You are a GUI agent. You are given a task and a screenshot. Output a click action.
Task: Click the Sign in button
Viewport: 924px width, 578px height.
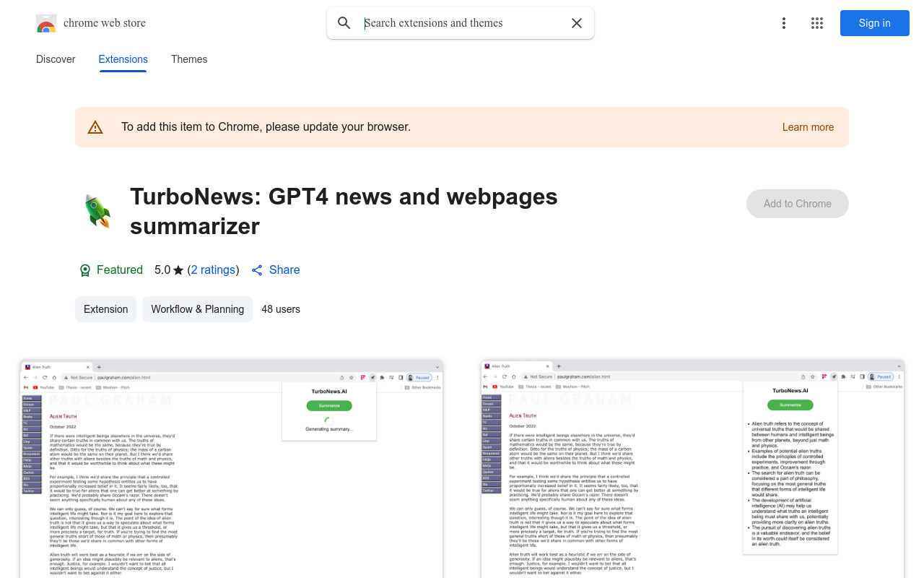click(x=875, y=23)
